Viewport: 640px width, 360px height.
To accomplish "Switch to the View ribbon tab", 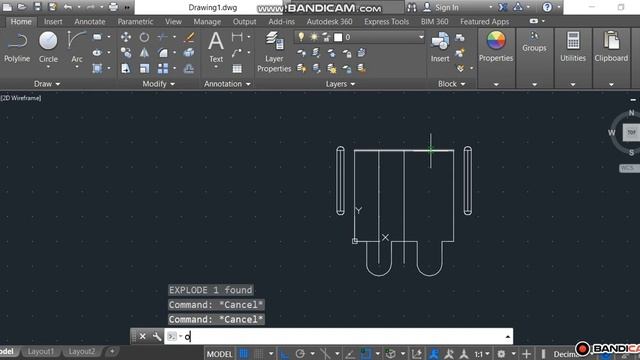I will click(x=173, y=22).
